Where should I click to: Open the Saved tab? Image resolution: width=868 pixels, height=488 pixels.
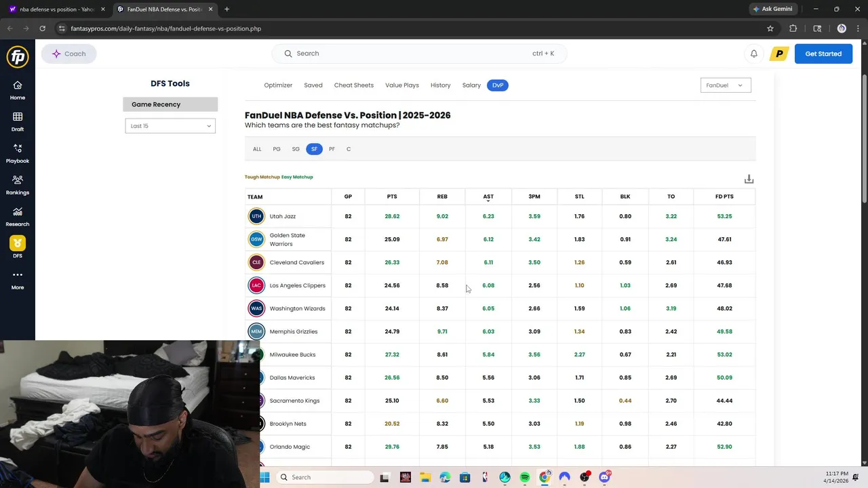point(313,85)
